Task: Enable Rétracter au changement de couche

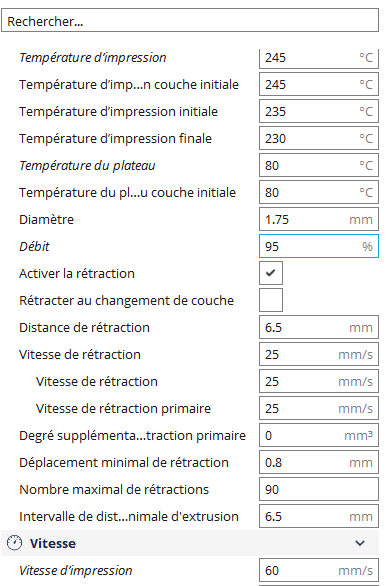Action: tap(271, 300)
